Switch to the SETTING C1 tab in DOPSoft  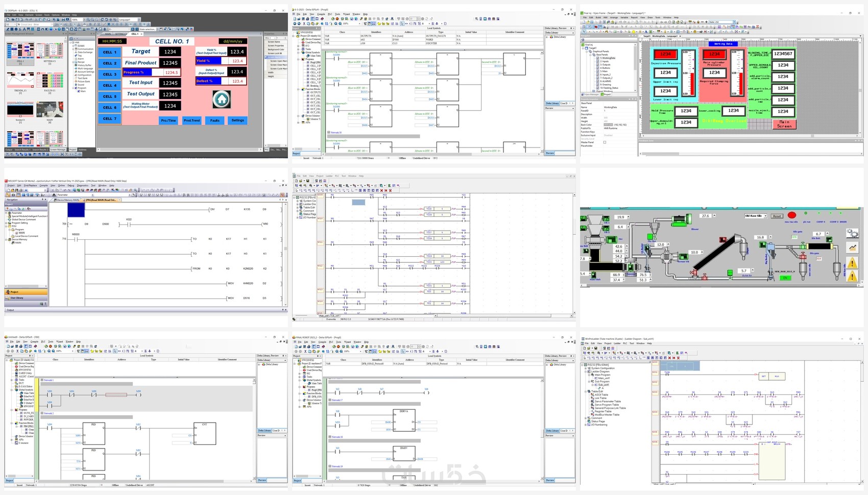[x=121, y=34]
